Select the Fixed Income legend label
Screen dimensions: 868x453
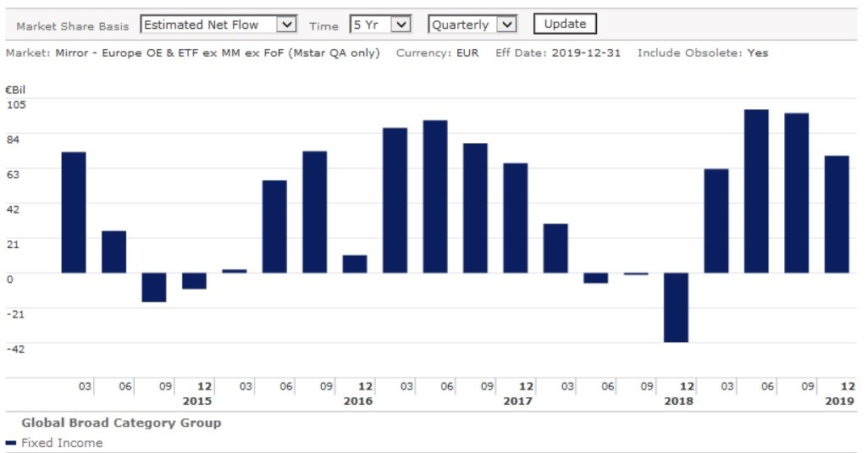point(61,443)
